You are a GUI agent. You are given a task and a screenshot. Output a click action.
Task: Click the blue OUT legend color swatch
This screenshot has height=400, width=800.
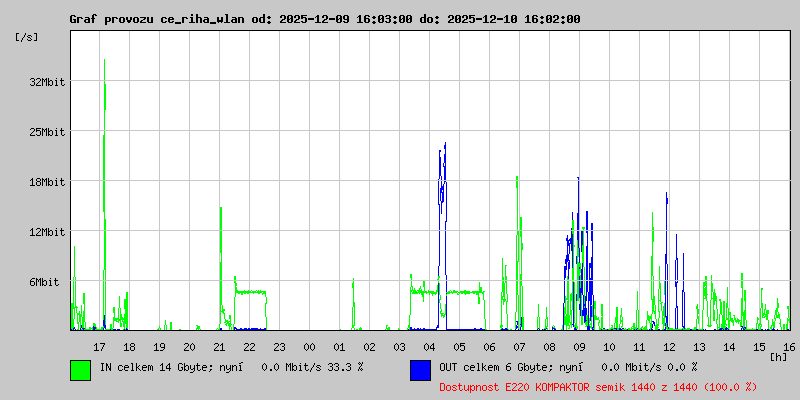[420, 370]
